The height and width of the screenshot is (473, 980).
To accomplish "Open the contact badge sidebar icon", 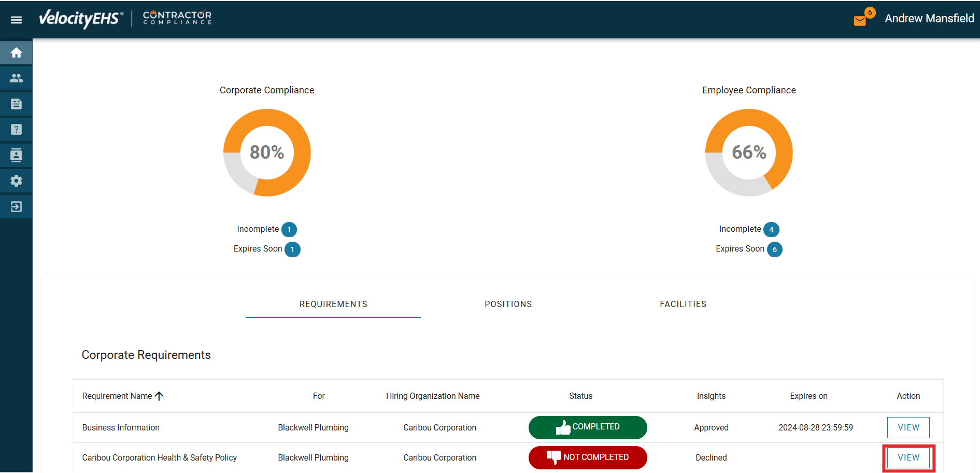I will click(x=16, y=155).
